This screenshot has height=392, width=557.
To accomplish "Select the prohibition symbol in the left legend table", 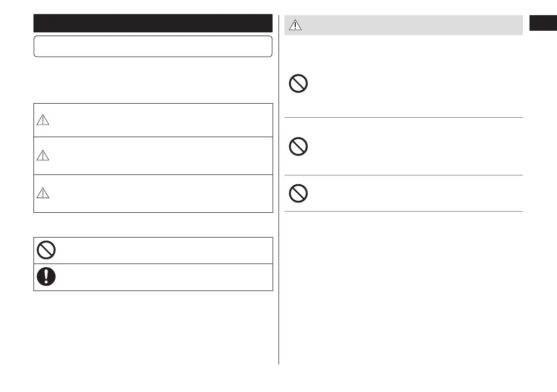I will point(46,250).
